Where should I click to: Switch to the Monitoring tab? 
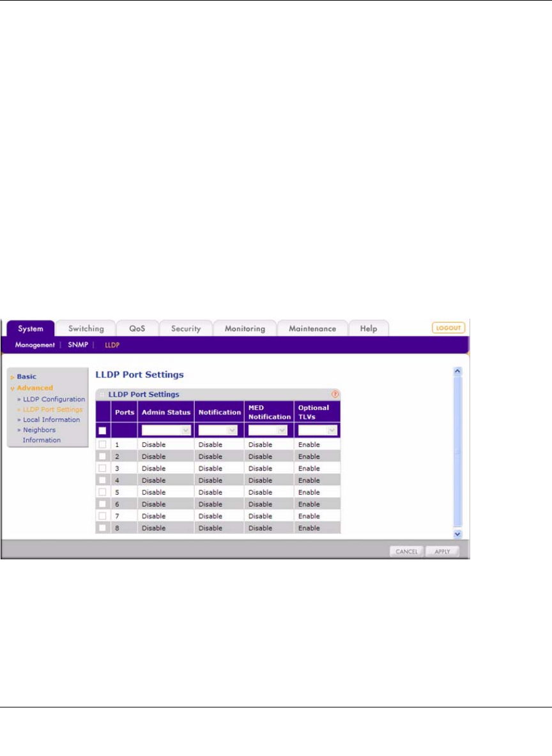245,328
